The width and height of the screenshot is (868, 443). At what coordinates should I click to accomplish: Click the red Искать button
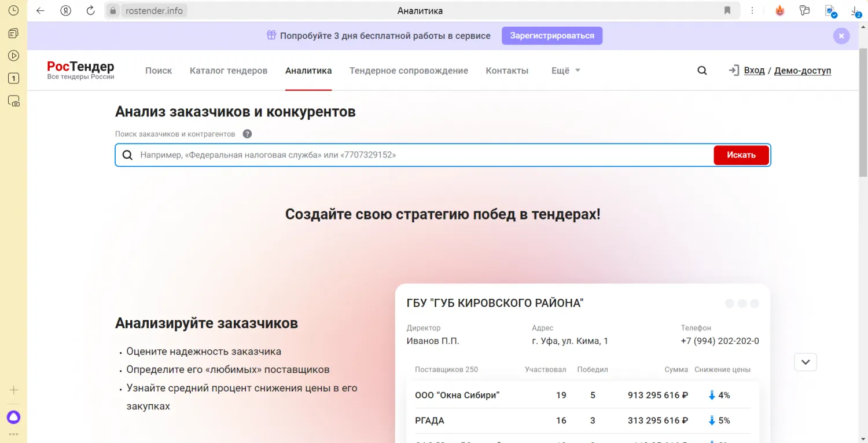741,155
